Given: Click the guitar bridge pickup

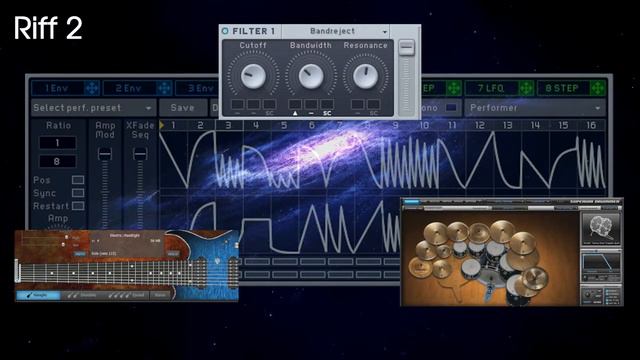Looking at the screenshot, I should [233, 273].
